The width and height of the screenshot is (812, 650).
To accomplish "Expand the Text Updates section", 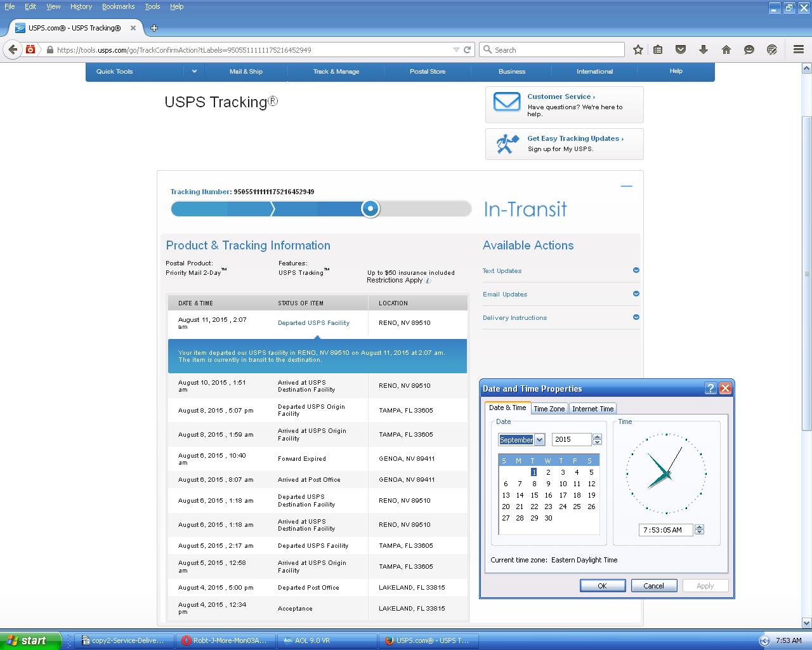I will (636, 270).
